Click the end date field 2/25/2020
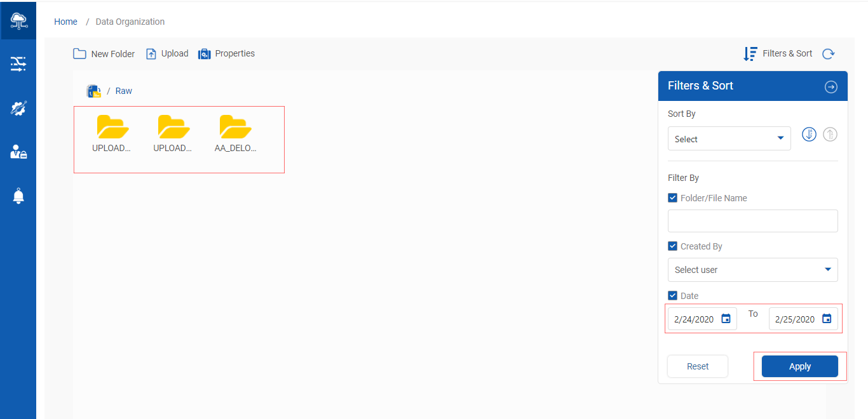The image size is (868, 419). (803, 319)
